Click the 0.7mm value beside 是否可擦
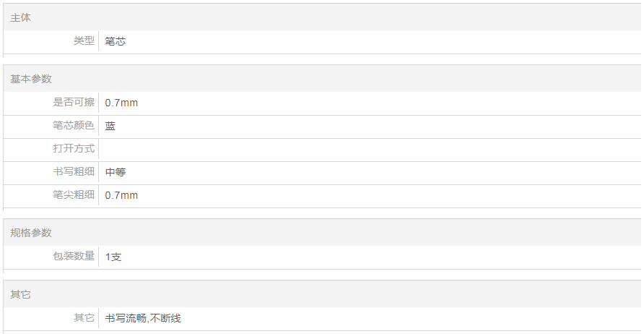Viewport: 644px width, 334px height. point(121,103)
